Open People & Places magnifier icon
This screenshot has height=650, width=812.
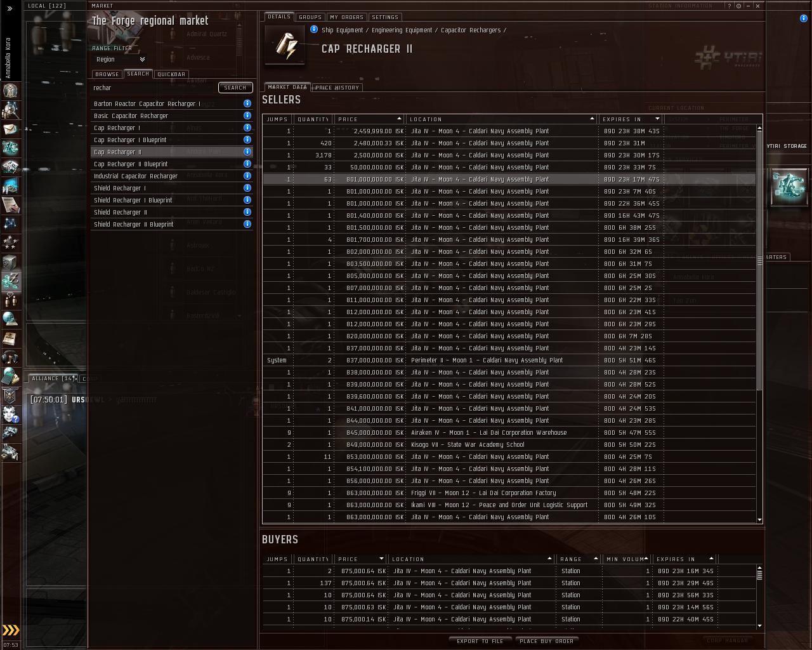(11, 110)
